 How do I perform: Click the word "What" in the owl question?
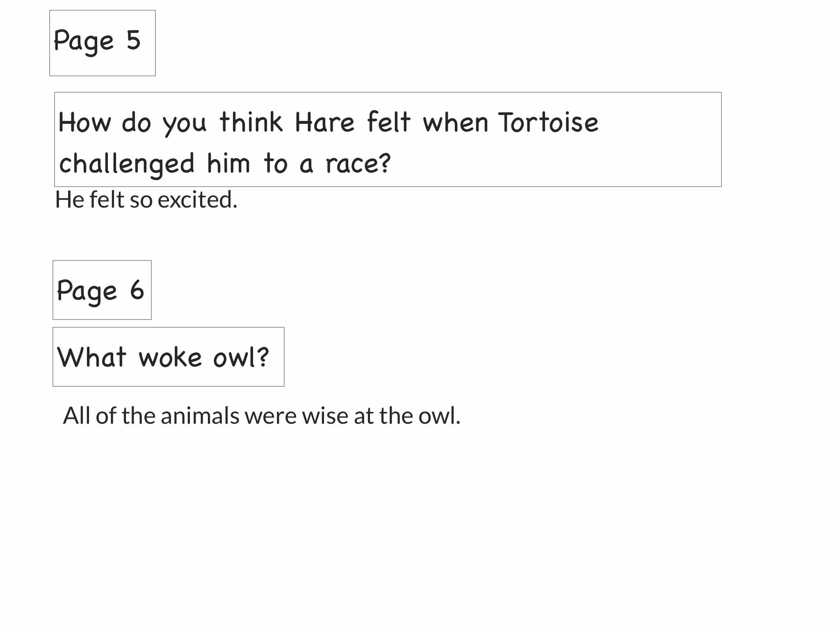pos(92,357)
